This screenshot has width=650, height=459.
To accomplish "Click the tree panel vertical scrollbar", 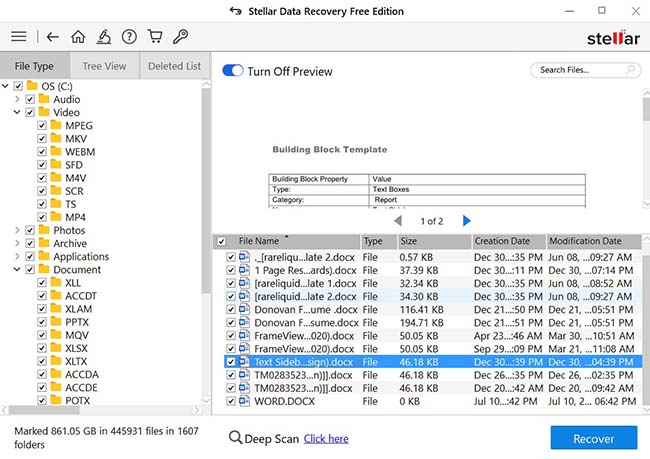I will click(206, 191).
